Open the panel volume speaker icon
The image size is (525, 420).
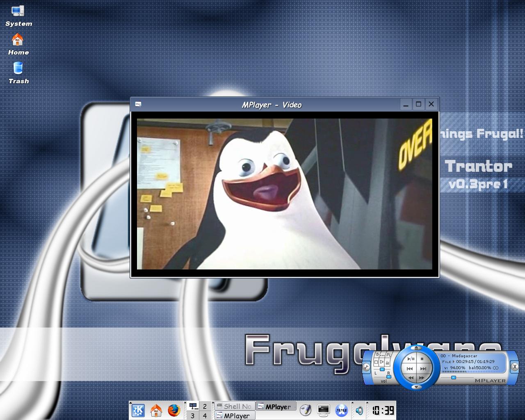click(x=359, y=410)
